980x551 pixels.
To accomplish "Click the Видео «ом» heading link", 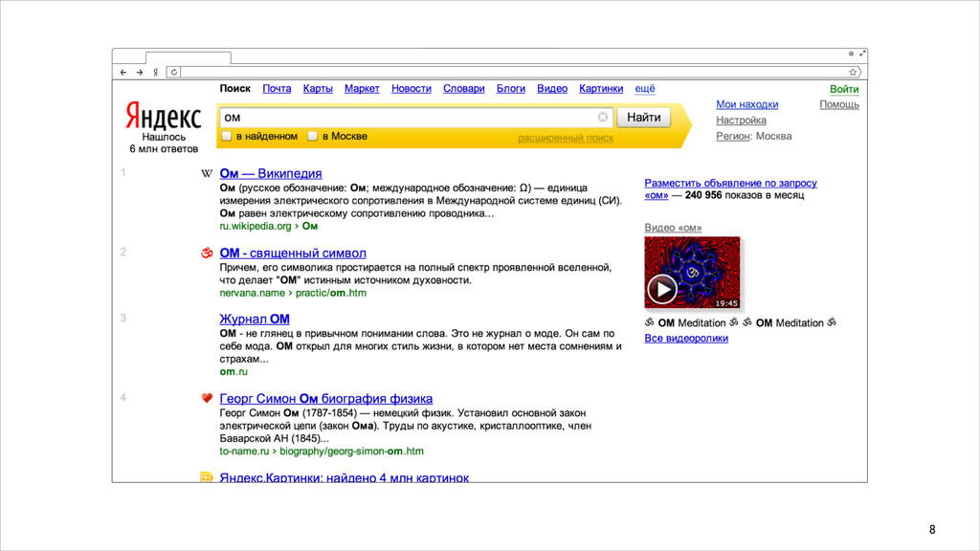I will [x=673, y=228].
